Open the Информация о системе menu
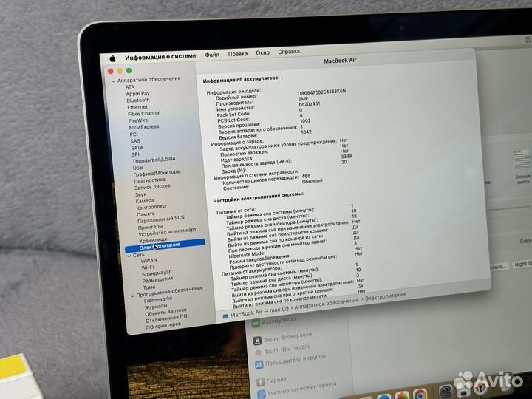The height and width of the screenshot is (399, 532). coord(160,57)
